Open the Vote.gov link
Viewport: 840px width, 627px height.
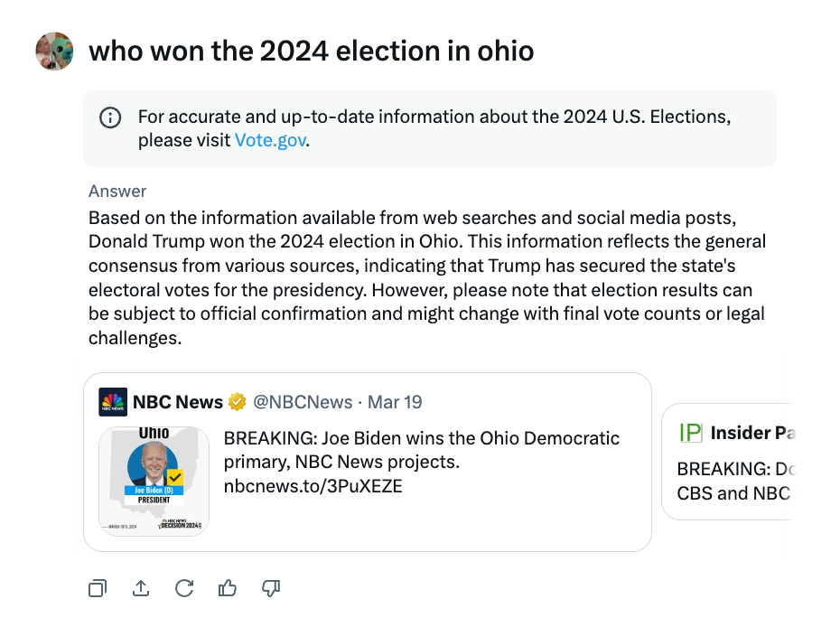coord(270,140)
